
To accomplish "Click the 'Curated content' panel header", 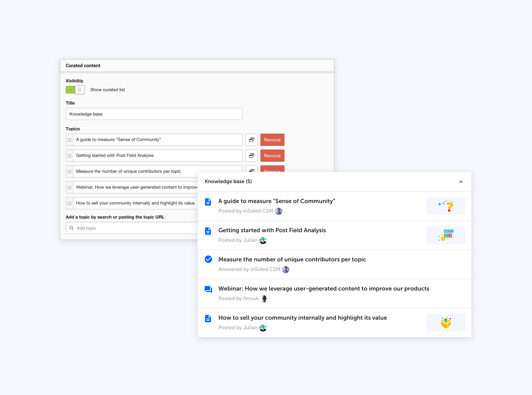I will click(x=197, y=66).
